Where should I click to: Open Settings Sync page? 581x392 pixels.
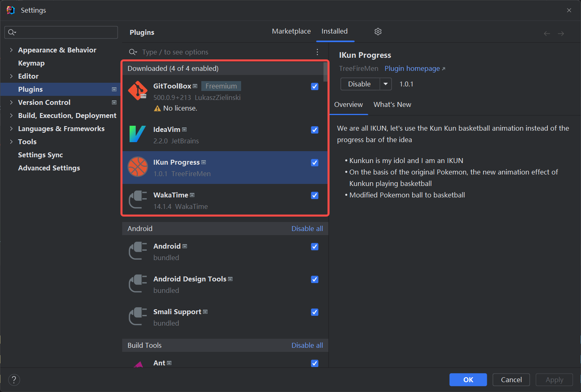pyautogui.click(x=41, y=155)
